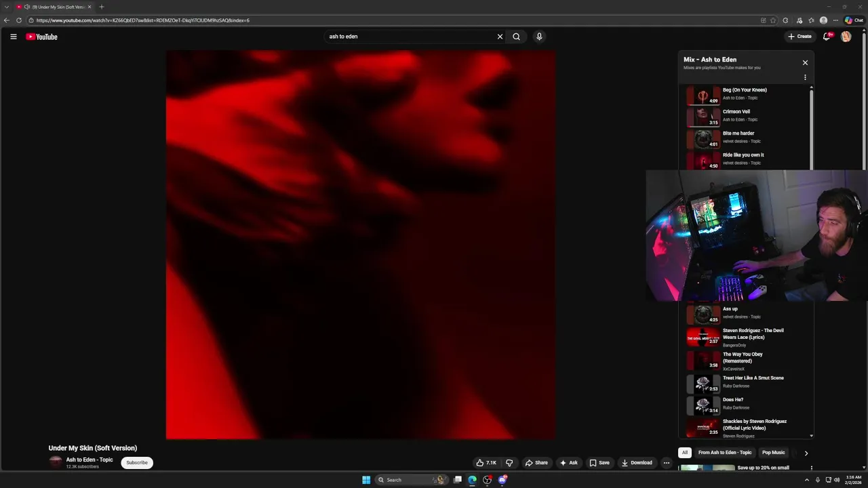The width and height of the screenshot is (868, 488).
Task: Play Beg (On Your Knees) from the mix
Action: coord(745,89)
